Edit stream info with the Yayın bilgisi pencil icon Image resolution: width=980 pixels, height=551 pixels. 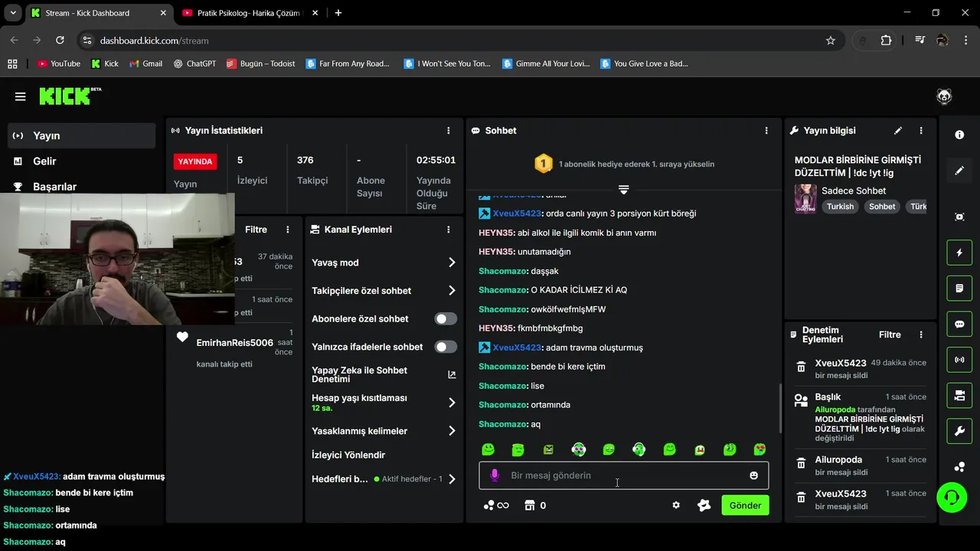(x=898, y=131)
